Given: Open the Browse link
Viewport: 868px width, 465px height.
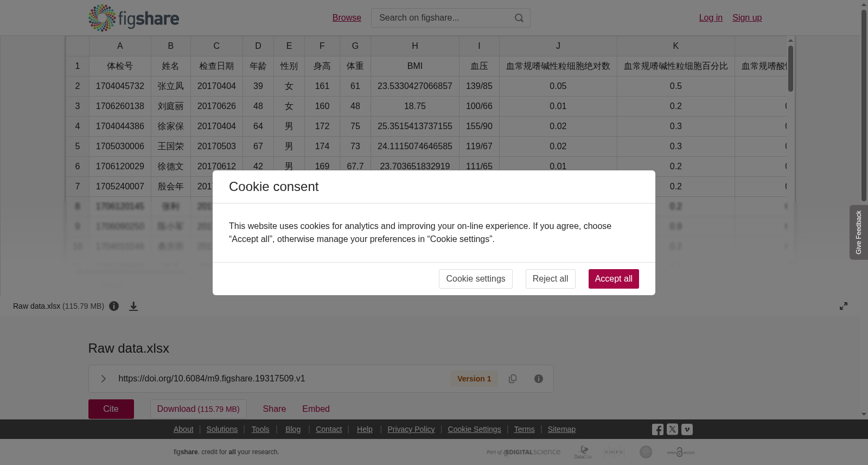Looking at the screenshot, I should (347, 18).
